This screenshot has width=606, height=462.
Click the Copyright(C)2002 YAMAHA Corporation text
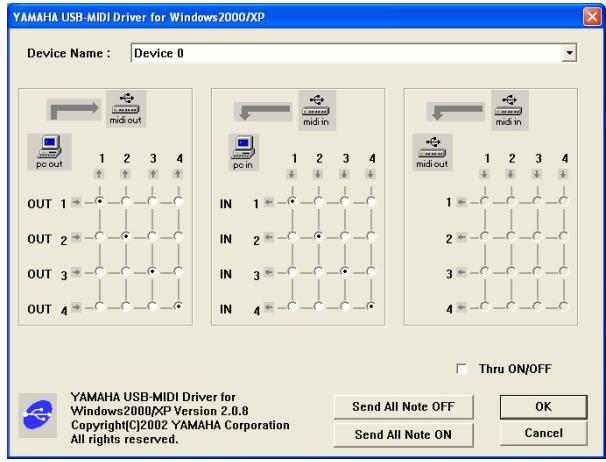pos(180,425)
